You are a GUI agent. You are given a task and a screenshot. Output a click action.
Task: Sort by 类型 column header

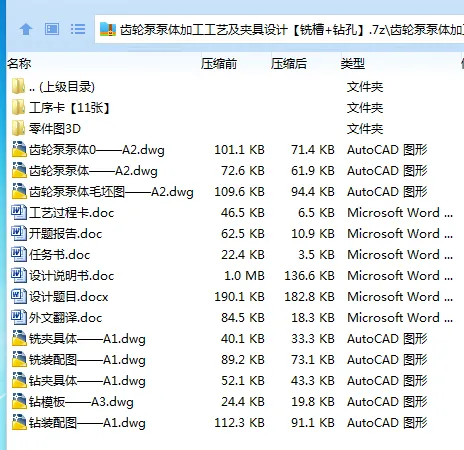[353, 63]
